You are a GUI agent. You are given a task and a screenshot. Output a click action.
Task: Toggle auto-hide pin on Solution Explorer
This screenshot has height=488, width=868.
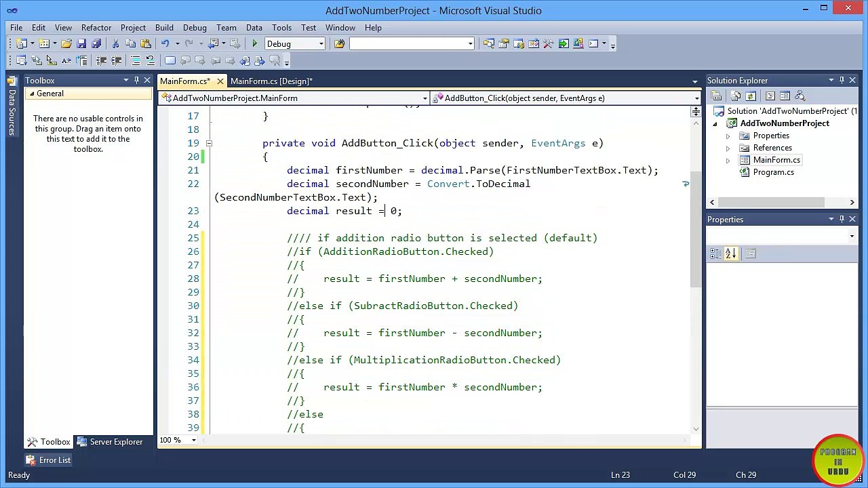coord(842,80)
